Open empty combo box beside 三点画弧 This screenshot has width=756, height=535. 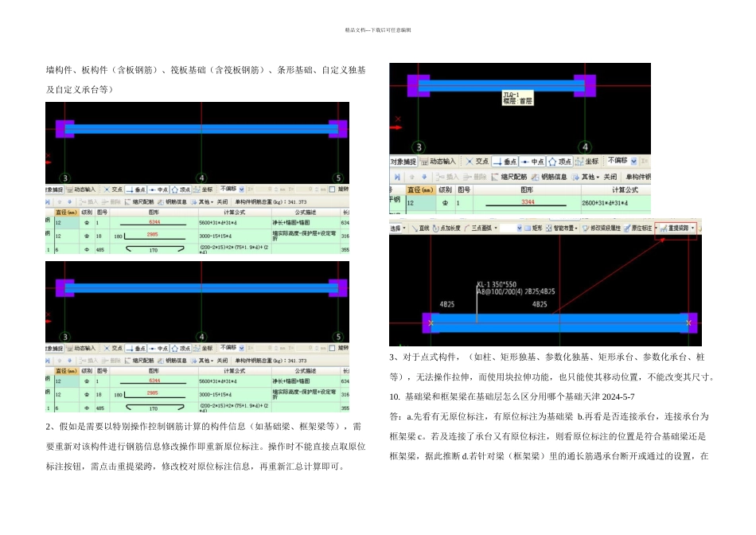511,228
